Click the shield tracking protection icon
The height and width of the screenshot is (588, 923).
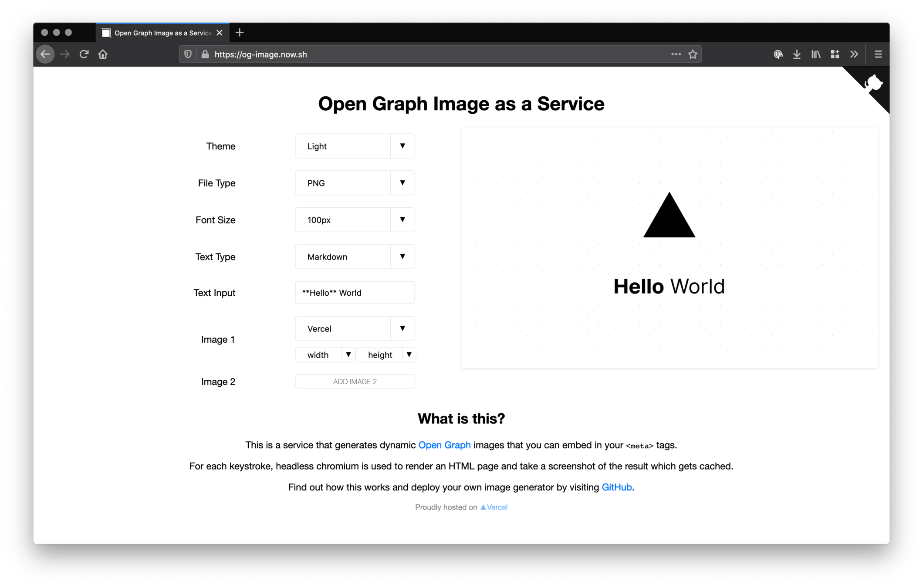click(188, 54)
